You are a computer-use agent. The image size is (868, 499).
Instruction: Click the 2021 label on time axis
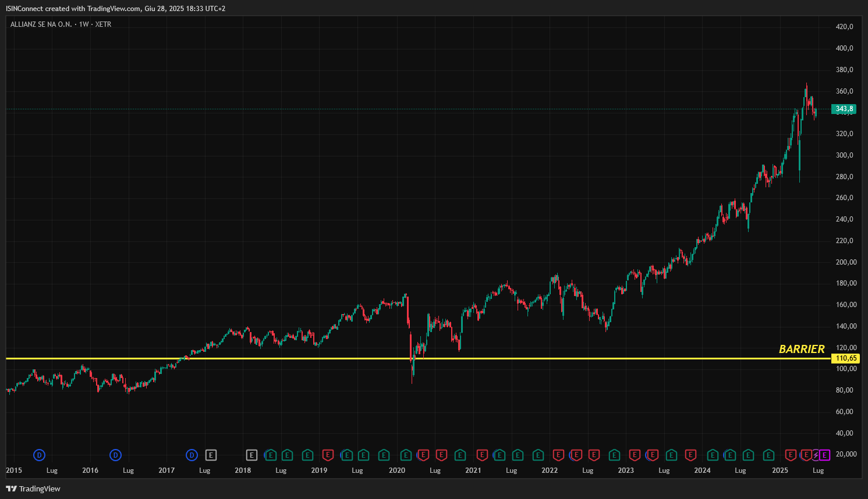tap(473, 471)
